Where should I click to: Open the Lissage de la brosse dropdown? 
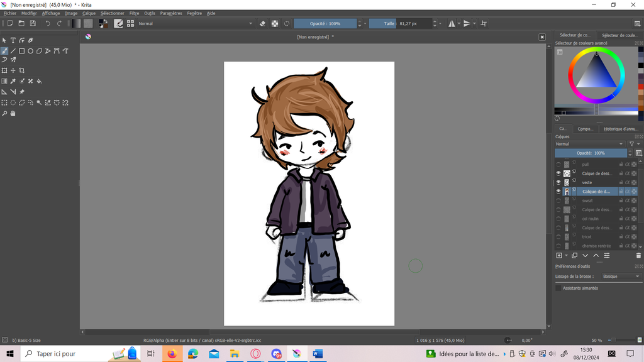coord(620,277)
